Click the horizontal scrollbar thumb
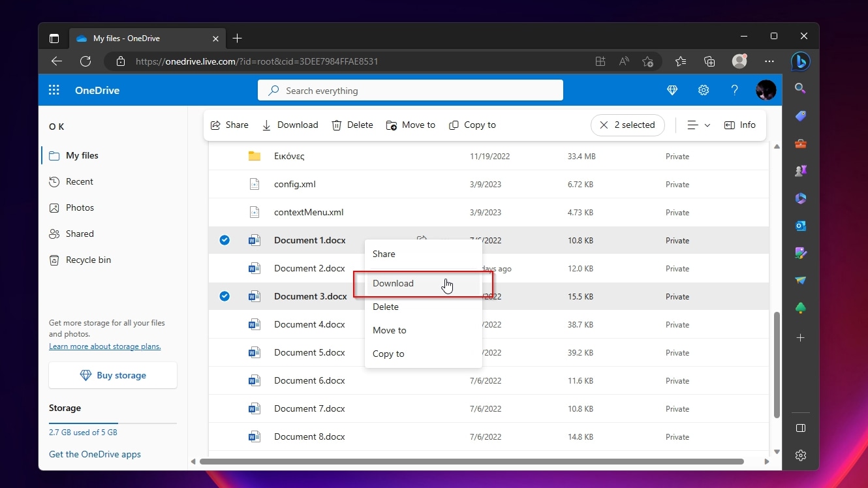Screen dimensions: 868x488 tap(472, 461)
